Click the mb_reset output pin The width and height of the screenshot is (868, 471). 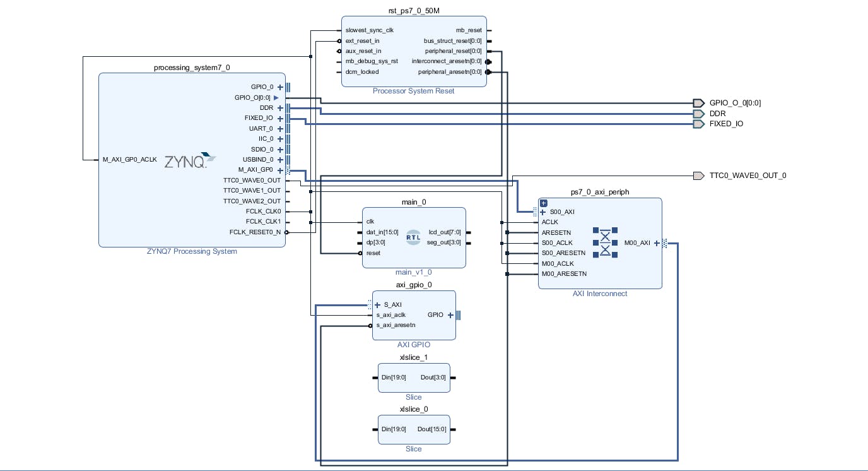(469, 30)
